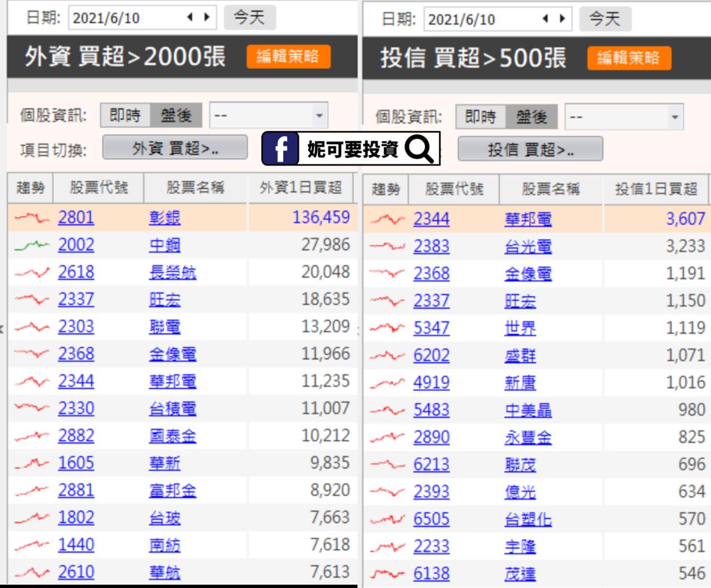Open stock name link 台玻
The height and width of the screenshot is (588, 711).
pos(165,517)
